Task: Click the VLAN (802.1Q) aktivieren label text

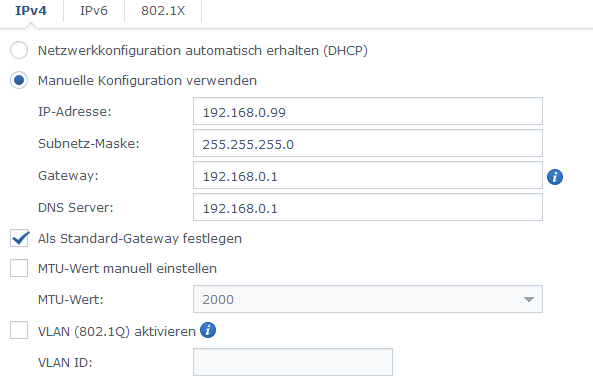Action: tap(116, 332)
